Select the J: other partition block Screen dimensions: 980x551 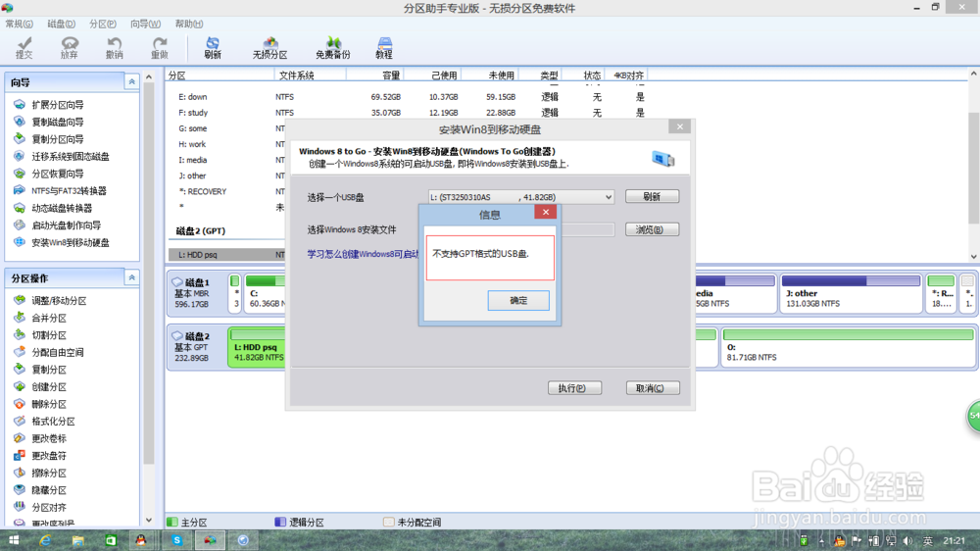click(x=850, y=293)
